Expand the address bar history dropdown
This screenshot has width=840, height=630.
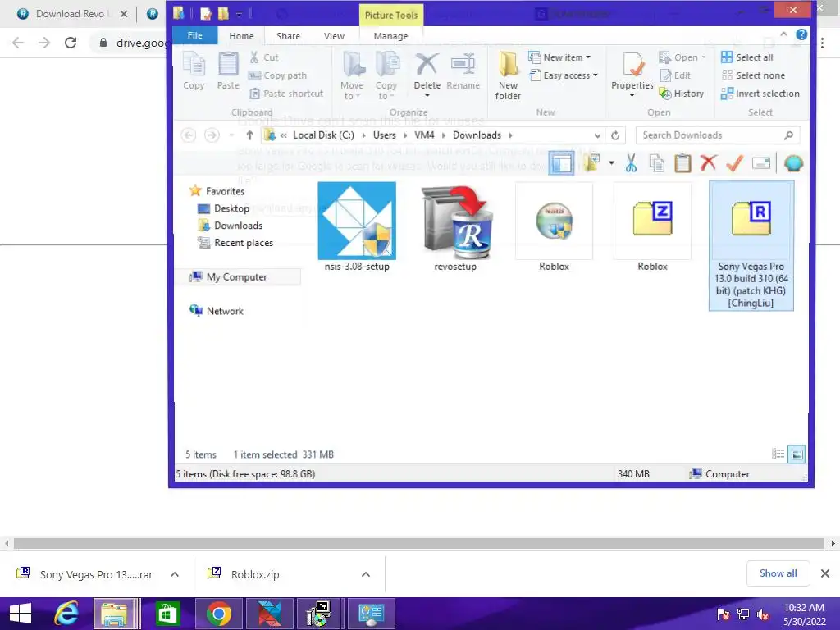597,135
